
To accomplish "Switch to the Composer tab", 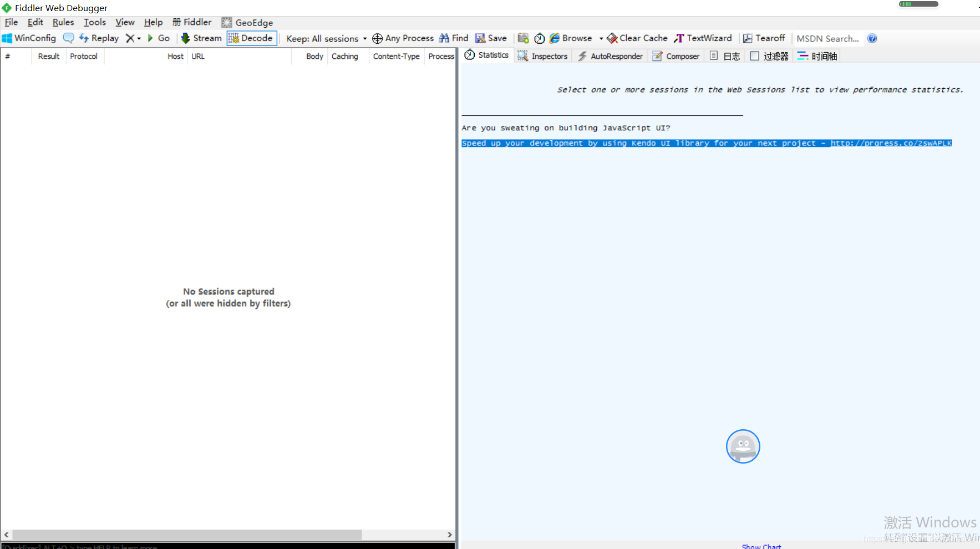I will click(x=676, y=56).
